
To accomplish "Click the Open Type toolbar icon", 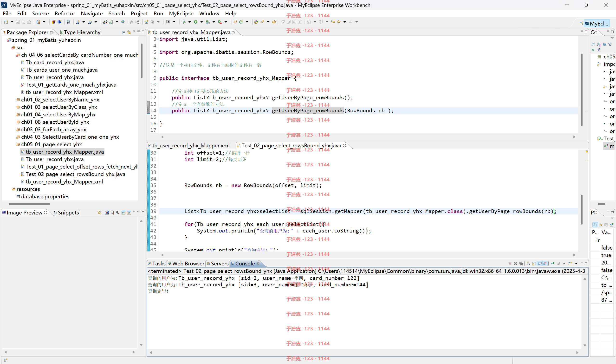I will tap(256, 22).
